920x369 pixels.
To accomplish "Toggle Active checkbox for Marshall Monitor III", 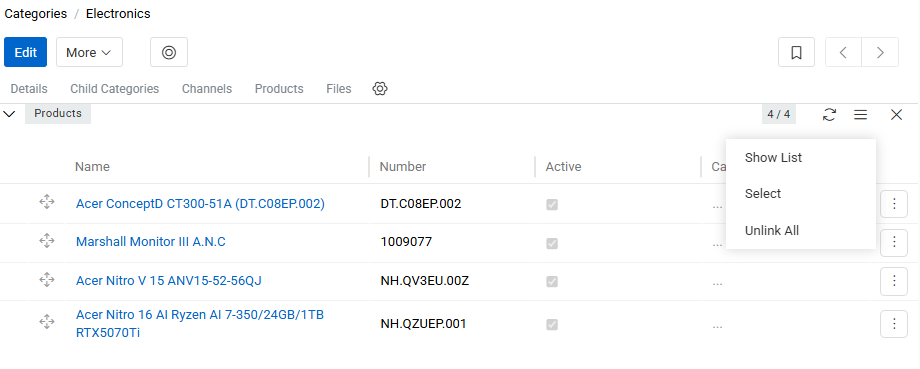I will tap(552, 243).
